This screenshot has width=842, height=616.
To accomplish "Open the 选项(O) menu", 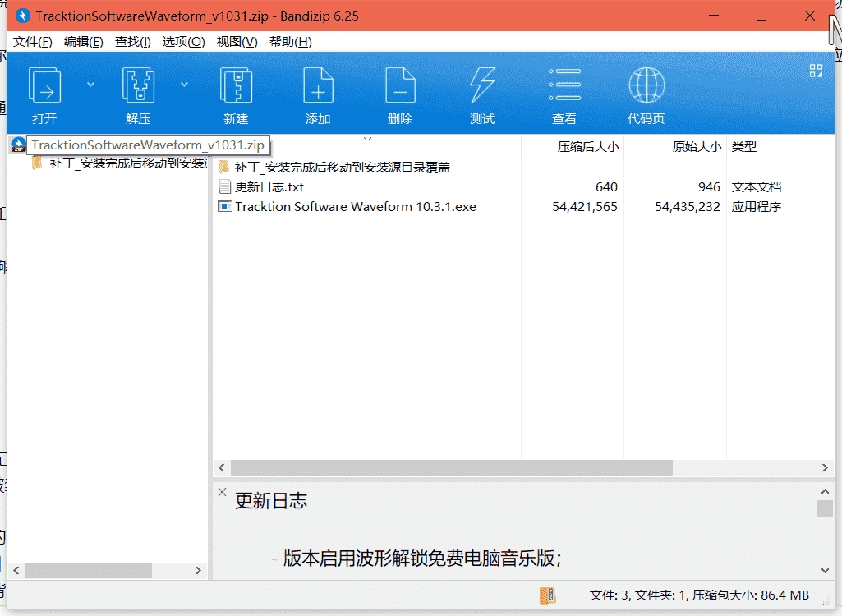I will [x=184, y=42].
